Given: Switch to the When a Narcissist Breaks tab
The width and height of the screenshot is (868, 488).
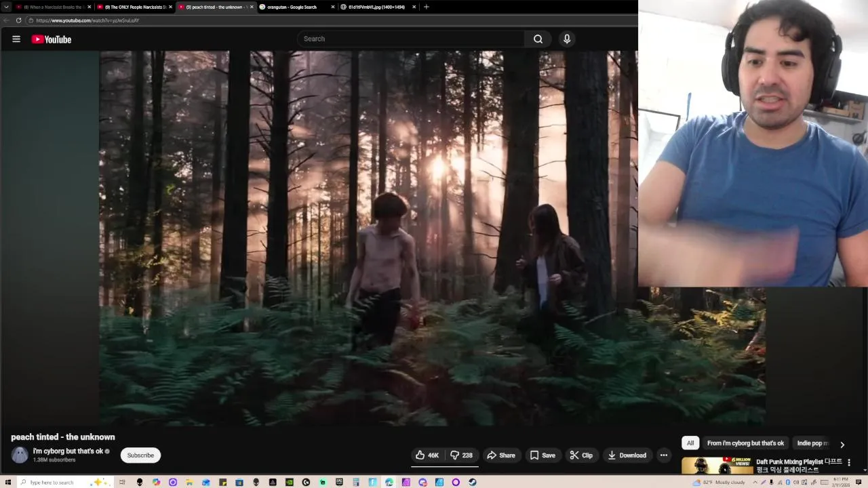Looking at the screenshot, I should (52, 7).
